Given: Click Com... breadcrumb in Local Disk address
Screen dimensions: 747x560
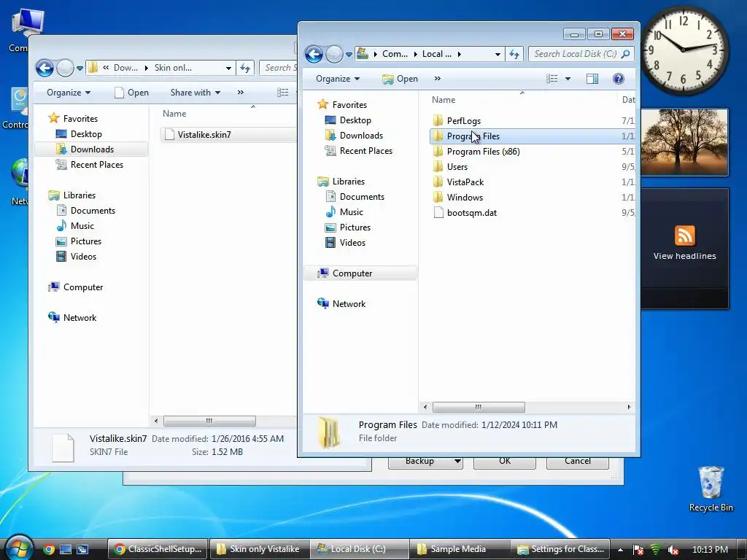Looking at the screenshot, I should tap(395, 54).
